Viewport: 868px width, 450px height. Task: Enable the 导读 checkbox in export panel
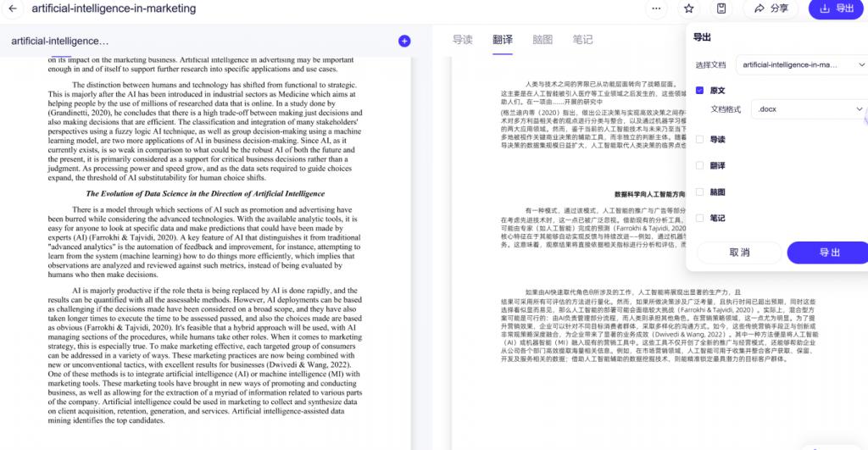click(x=699, y=140)
